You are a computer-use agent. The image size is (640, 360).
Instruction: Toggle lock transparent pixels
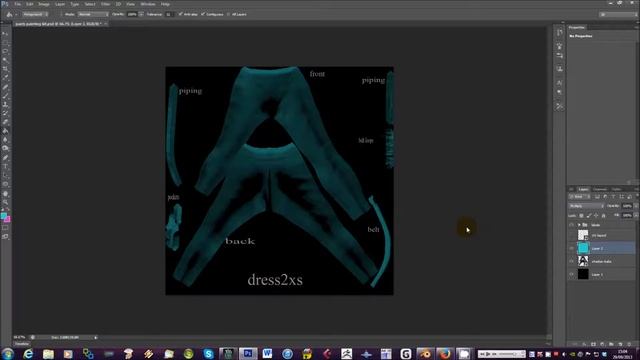click(x=581, y=216)
